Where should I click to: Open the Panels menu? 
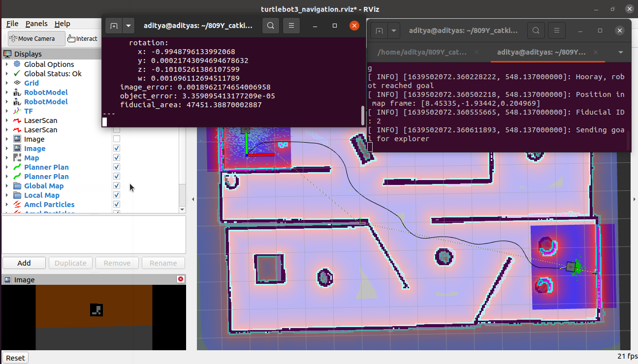pos(37,24)
